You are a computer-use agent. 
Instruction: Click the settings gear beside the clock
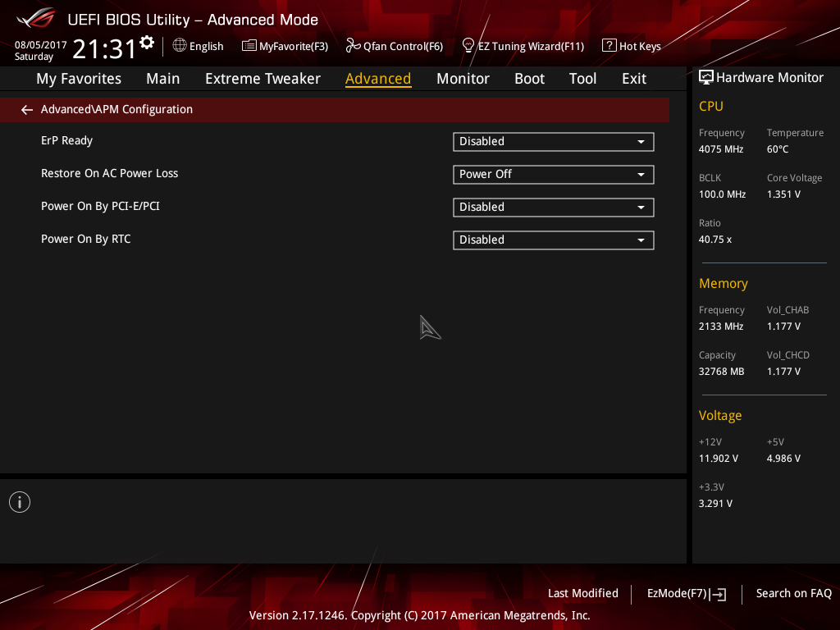147,42
